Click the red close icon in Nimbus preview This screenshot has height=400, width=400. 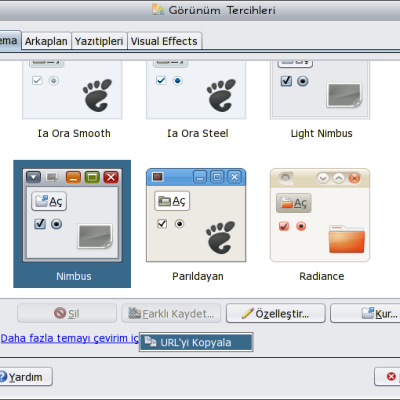[111, 177]
